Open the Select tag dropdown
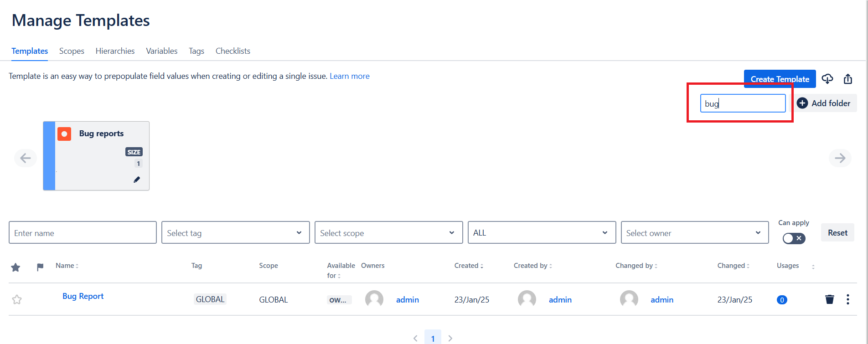 235,233
